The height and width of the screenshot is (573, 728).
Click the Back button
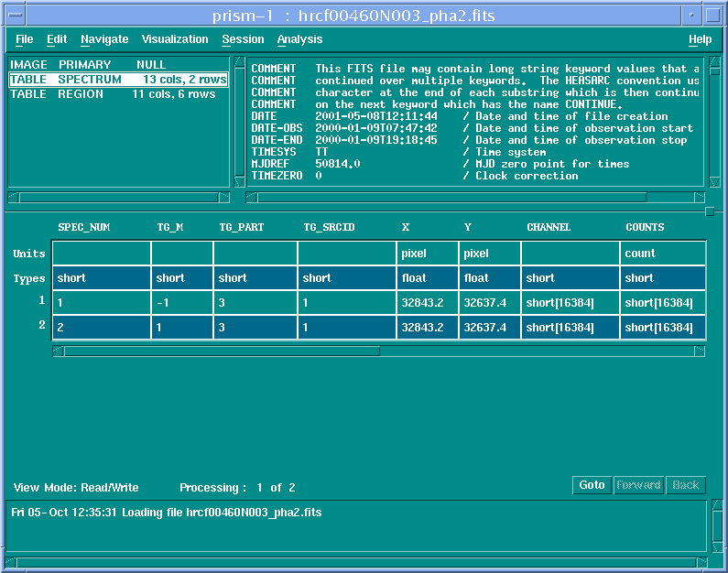(x=686, y=485)
